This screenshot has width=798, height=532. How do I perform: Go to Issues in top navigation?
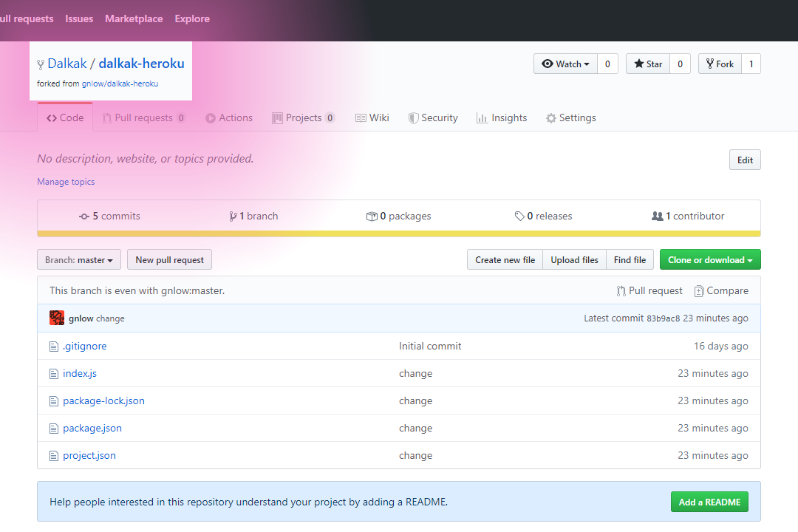tap(79, 18)
